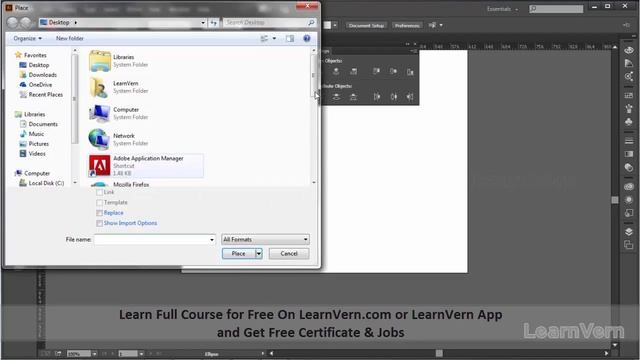Click Horizontal Distribute Center icon
The height and width of the screenshot is (360, 640).
coord(393,97)
